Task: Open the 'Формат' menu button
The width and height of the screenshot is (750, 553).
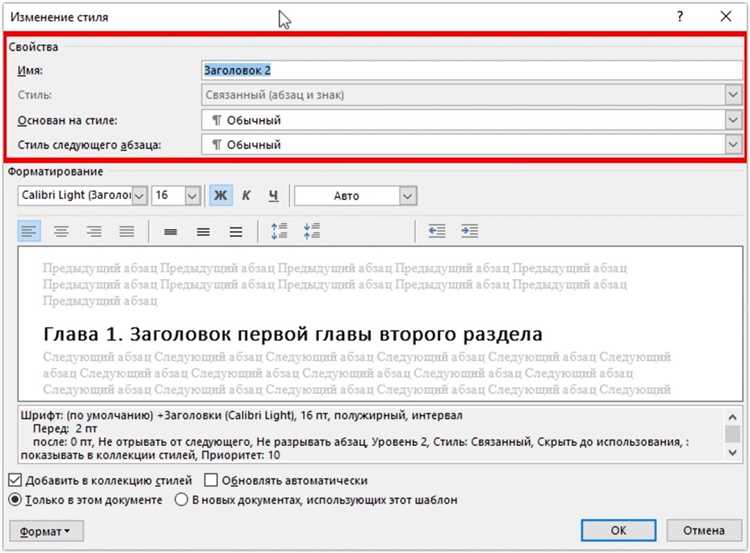Action: pyautogui.click(x=46, y=531)
